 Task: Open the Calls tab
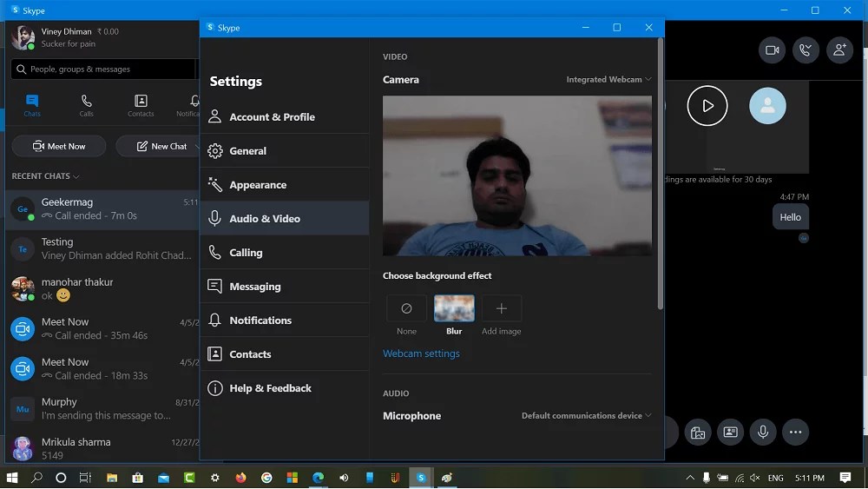pos(86,105)
